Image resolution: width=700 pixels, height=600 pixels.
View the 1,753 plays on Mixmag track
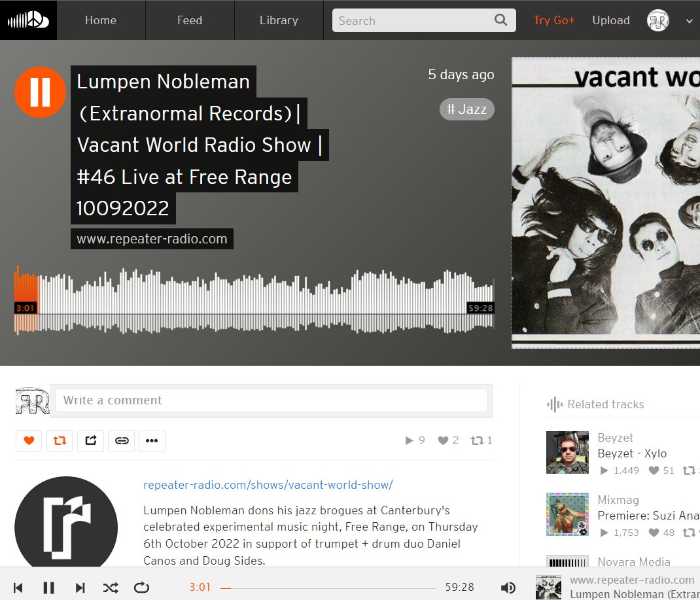(x=620, y=532)
